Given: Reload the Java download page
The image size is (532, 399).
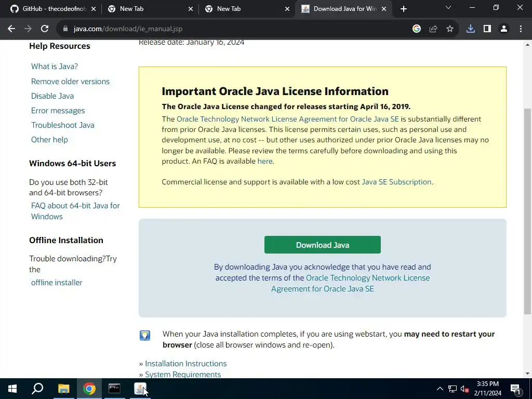Looking at the screenshot, I should pos(45,29).
